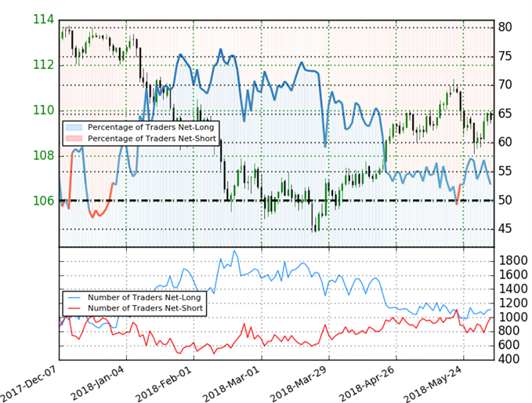Image resolution: width=532 pixels, height=403 pixels.
Task: Click the 1800 traders axis label
Action: (513, 261)
